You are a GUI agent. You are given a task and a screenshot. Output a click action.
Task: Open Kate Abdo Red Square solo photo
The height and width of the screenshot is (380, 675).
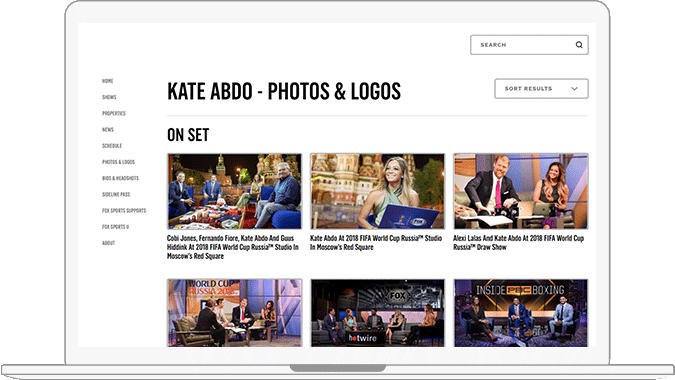pyautogui.click(x=378, y=191)
